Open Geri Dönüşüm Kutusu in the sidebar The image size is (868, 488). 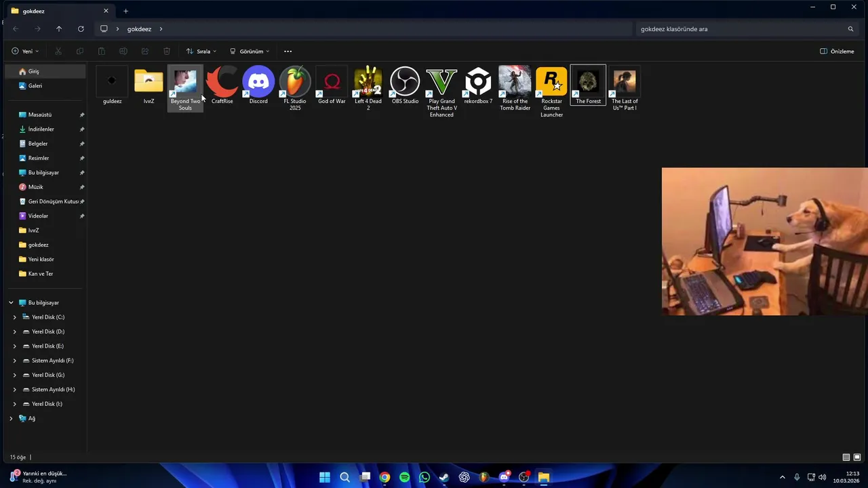click(45, 201)
